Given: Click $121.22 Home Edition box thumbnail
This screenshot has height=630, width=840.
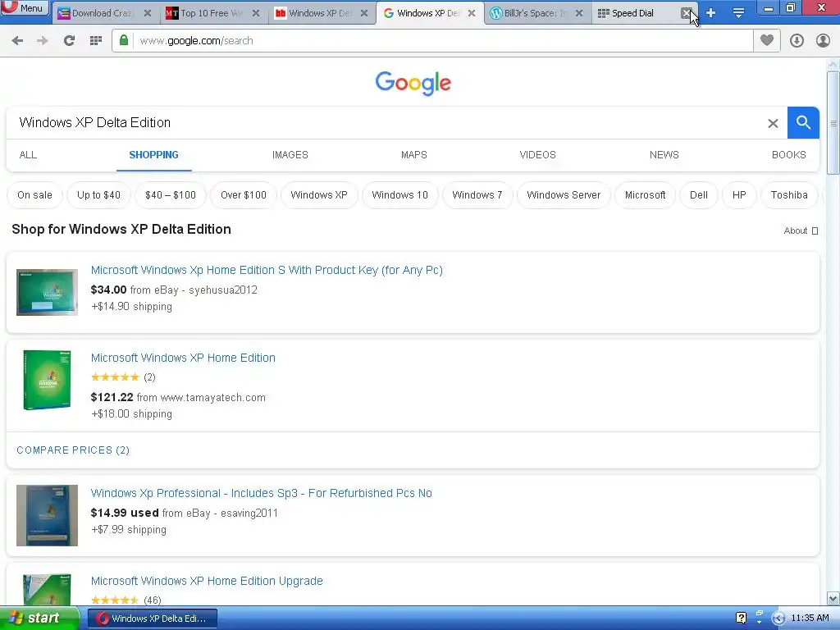Looking at the screenshot, I should (x=47, y=381).
